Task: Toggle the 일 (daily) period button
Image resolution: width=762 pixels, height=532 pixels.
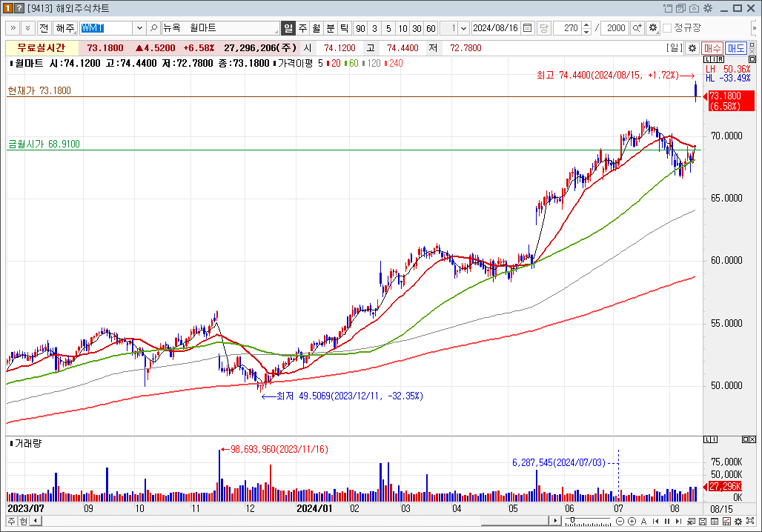Action: (x=288, y=28)
